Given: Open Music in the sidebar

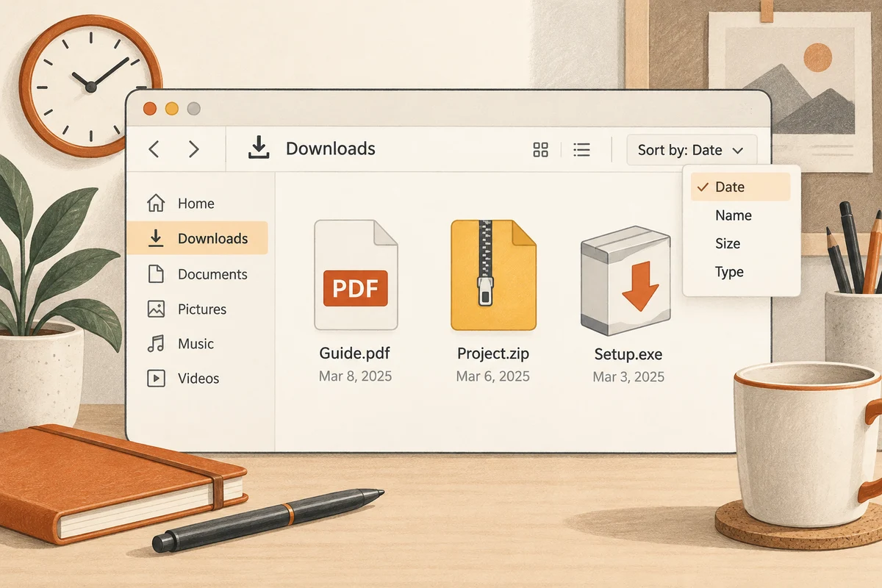Looking at the screenshot, I should coord(197,343).
